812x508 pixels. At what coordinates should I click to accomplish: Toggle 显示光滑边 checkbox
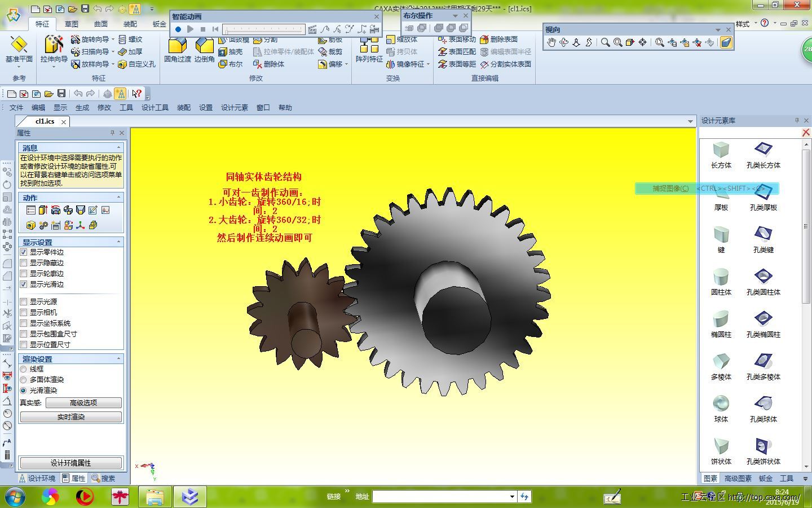pyautogui.click(x=24, y=284)
